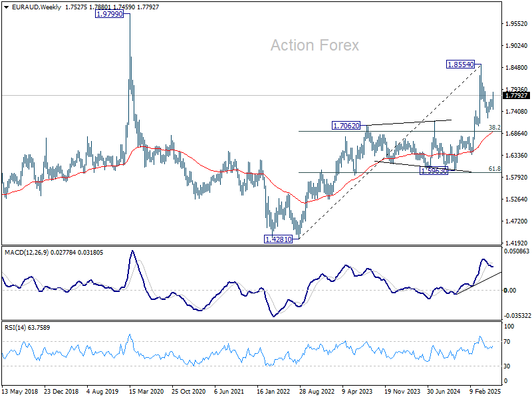
Task: Click the 30 Jun 2024 date label
Action: click(x=444, y=391)
